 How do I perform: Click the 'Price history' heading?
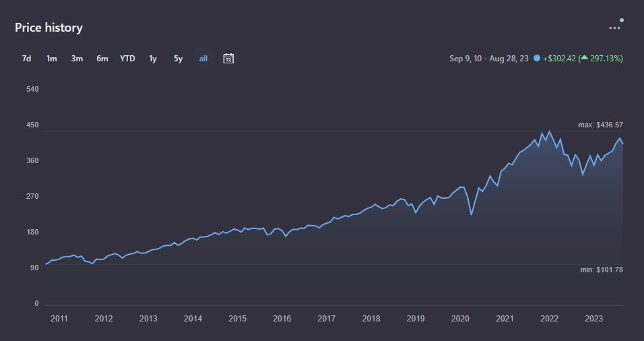point(49,28)
